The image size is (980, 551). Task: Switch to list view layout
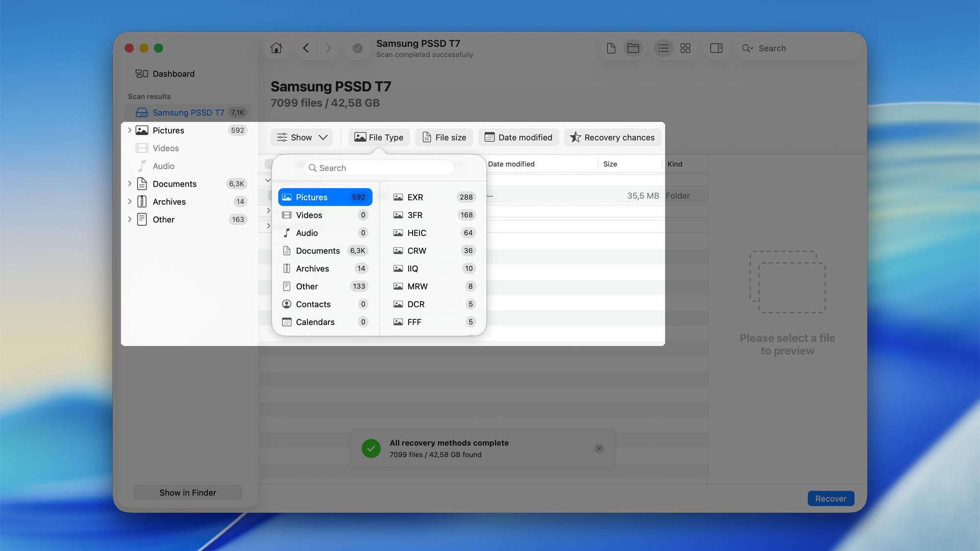pyautogui.click(x=663, y=48)
